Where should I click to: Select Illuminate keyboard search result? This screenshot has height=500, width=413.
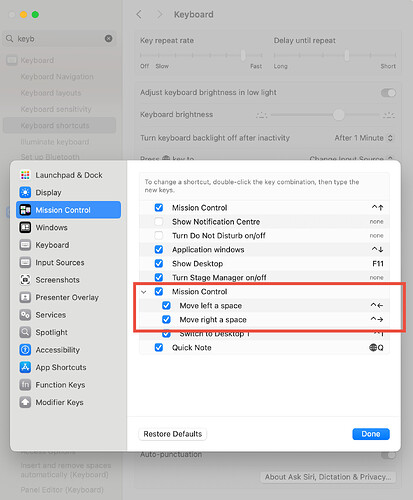[55, 142]
